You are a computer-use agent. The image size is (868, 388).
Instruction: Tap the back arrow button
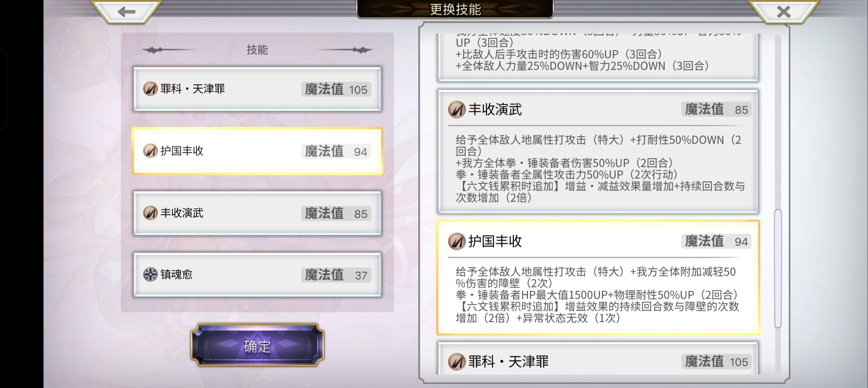[127, 12]
